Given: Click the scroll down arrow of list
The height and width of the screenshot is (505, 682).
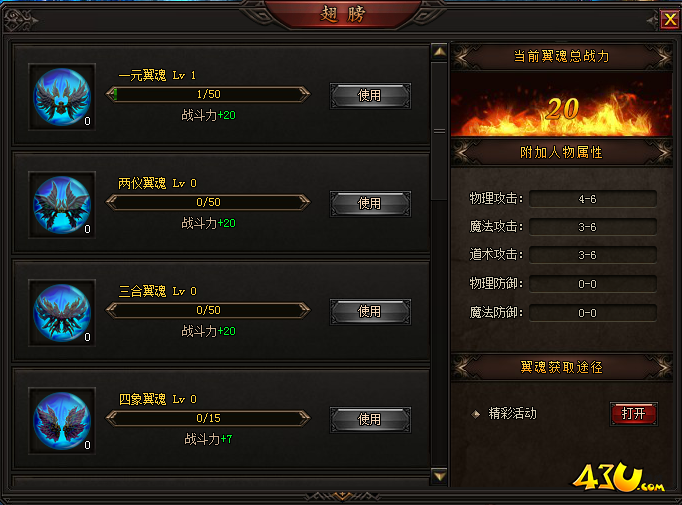Looking at the screenshot, I should coord(439,476).
